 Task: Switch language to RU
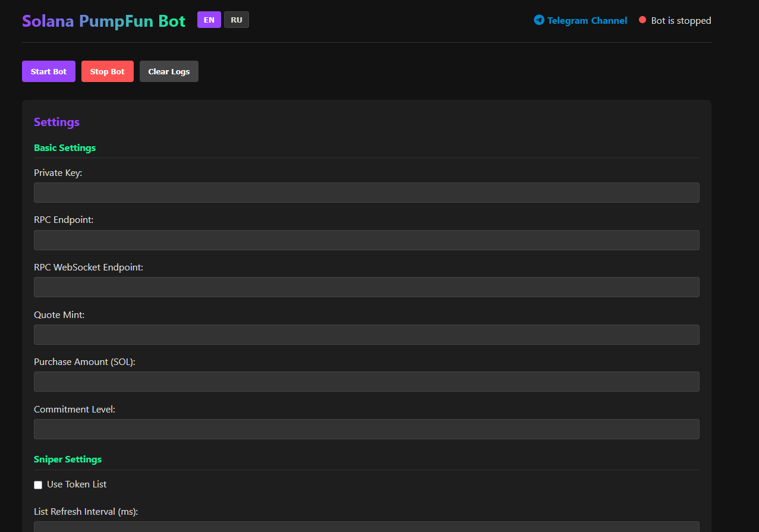pyautogui.click(x=237, y=20)
